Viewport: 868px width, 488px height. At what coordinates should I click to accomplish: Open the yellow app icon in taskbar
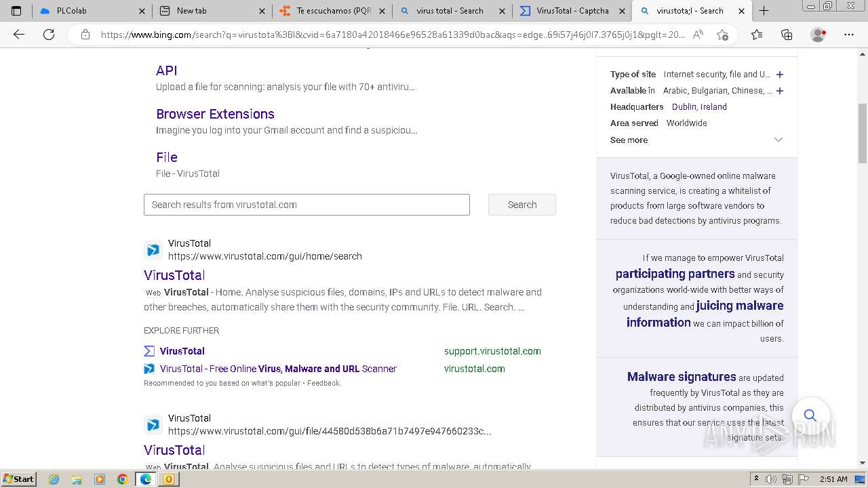point(169,479)
